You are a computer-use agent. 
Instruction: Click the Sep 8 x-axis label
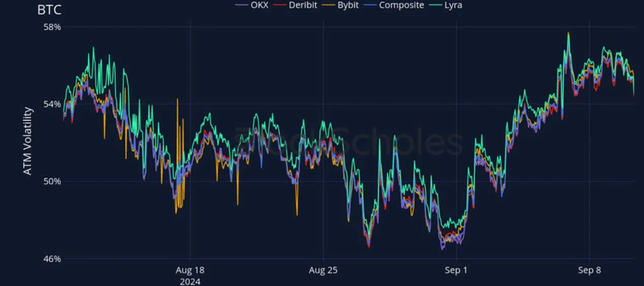pos(590,270)
